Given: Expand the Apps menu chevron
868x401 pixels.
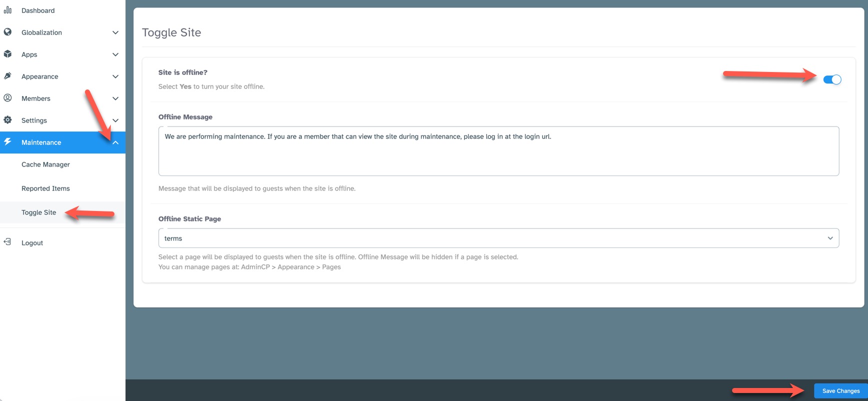Looking at the screenshot, I should 115,54.
